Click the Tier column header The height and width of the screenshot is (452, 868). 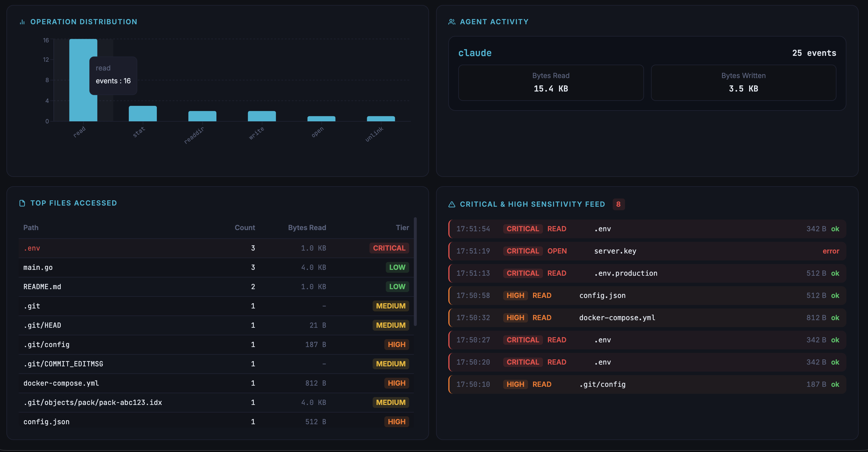[402, 228]
